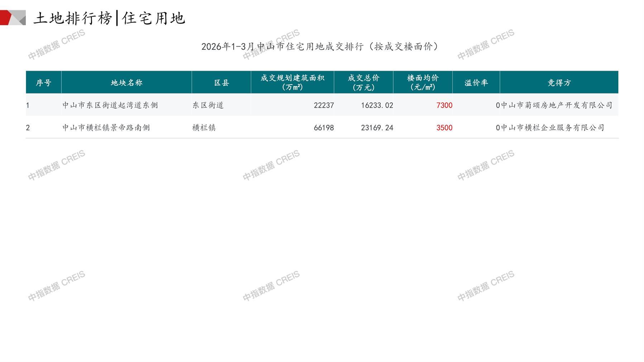
Task: Select the 区县 column header
Action: (x=221, y=82)
